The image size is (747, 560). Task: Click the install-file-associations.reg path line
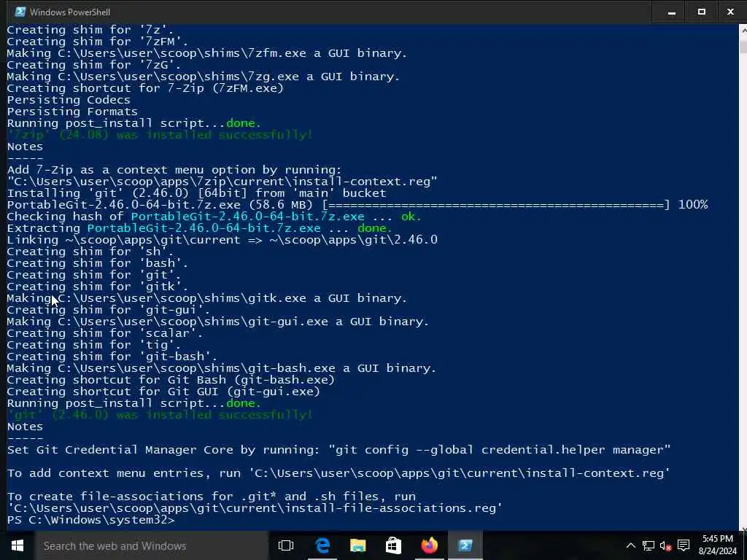255,508
